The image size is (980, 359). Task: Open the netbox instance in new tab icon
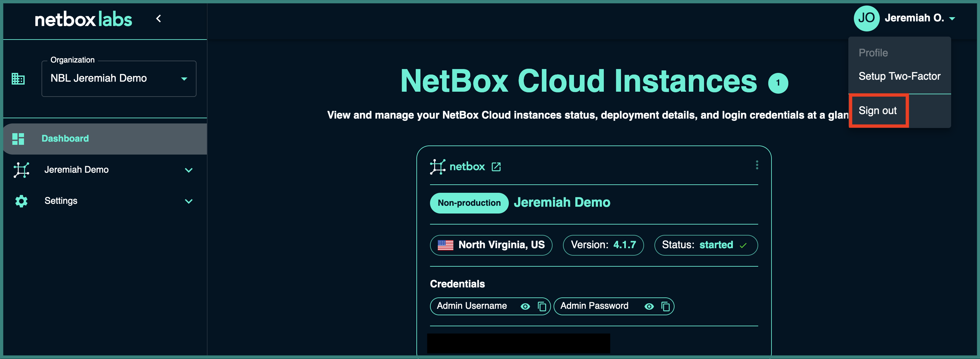pyautogui.click(x=496, y=167)
